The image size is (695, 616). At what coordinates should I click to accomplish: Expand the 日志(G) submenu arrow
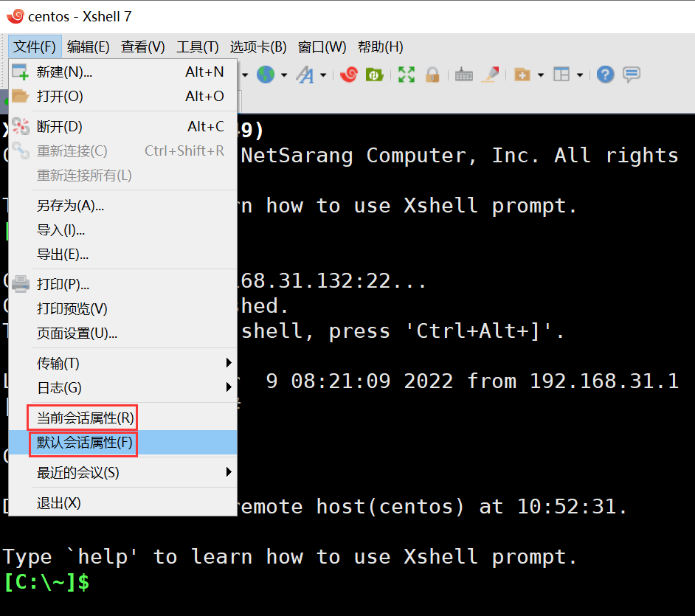[229, 387]
